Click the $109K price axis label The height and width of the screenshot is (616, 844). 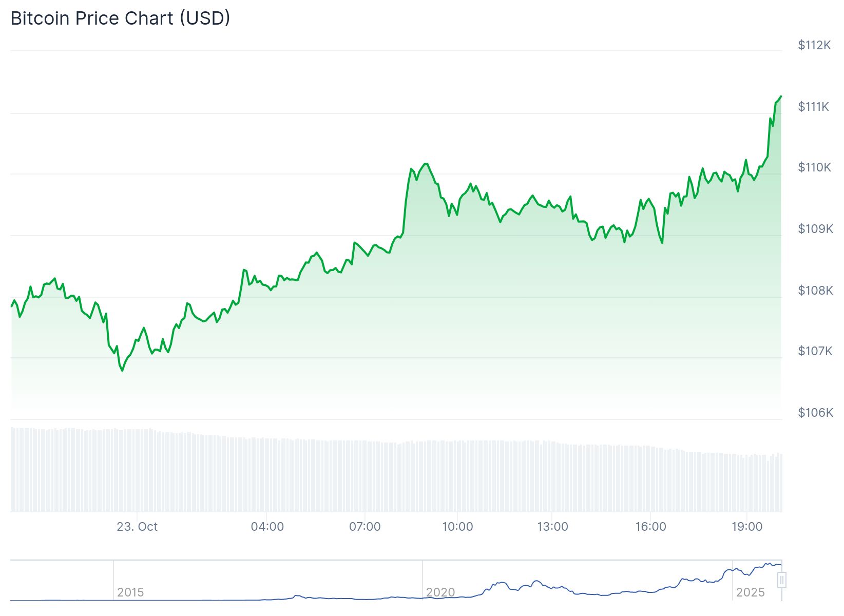tap(815, 229)
